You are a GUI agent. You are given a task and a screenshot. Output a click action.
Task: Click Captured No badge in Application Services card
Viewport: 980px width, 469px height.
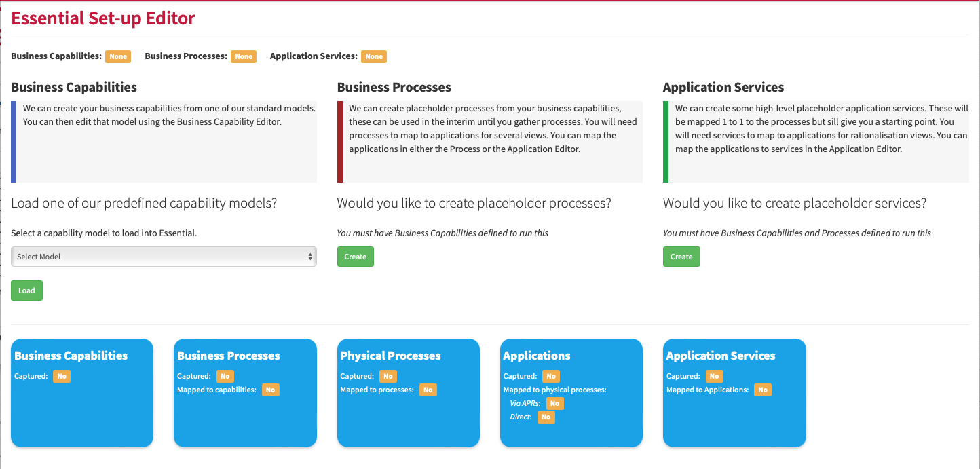pyautogui.click(x=714, y=376)
